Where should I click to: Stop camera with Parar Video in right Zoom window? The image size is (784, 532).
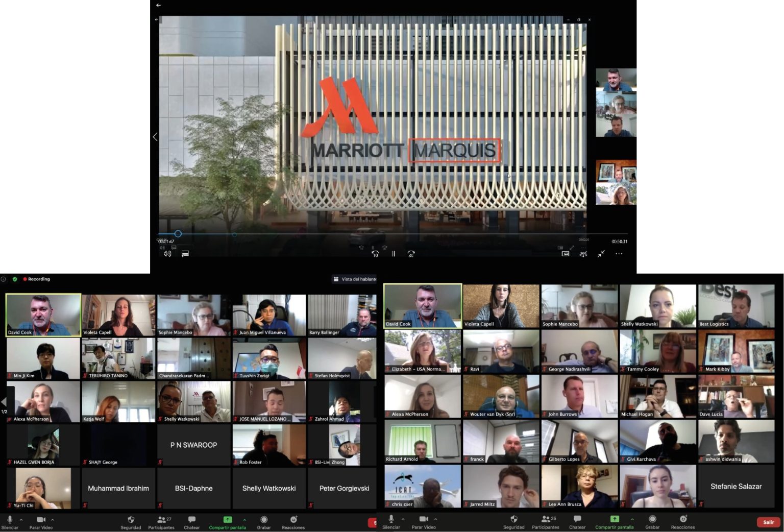(424, 522)
